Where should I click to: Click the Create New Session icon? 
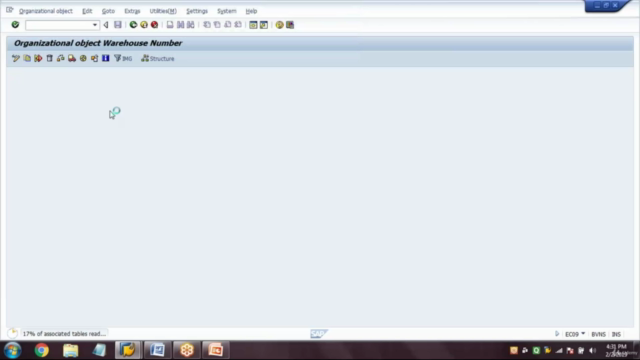253,25
